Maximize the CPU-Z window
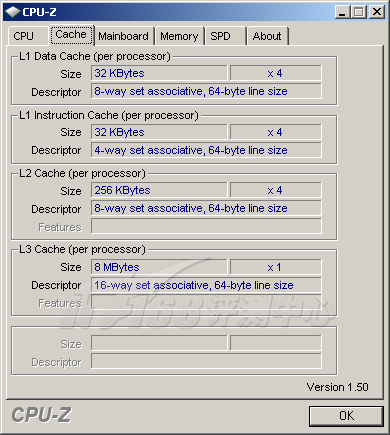 [359, 12]
